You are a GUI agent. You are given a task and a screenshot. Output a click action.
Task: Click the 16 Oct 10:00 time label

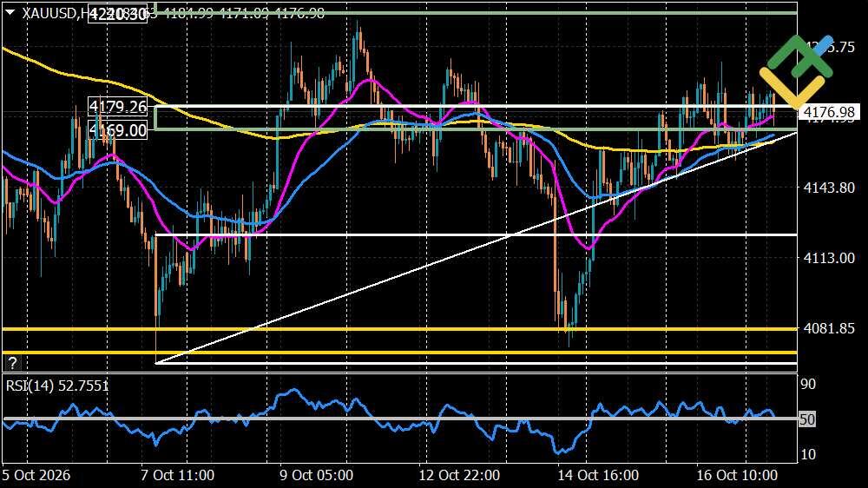pyautogui.click(x=737, y=475)
